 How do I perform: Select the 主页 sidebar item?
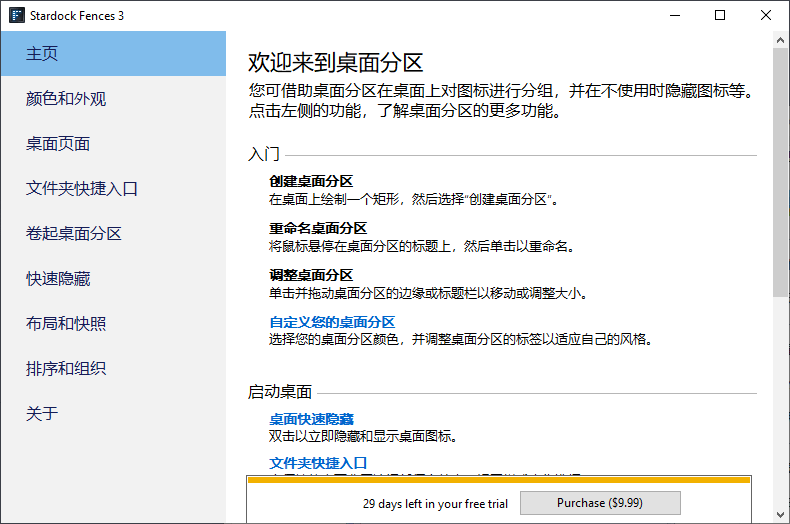pos(113,53)
